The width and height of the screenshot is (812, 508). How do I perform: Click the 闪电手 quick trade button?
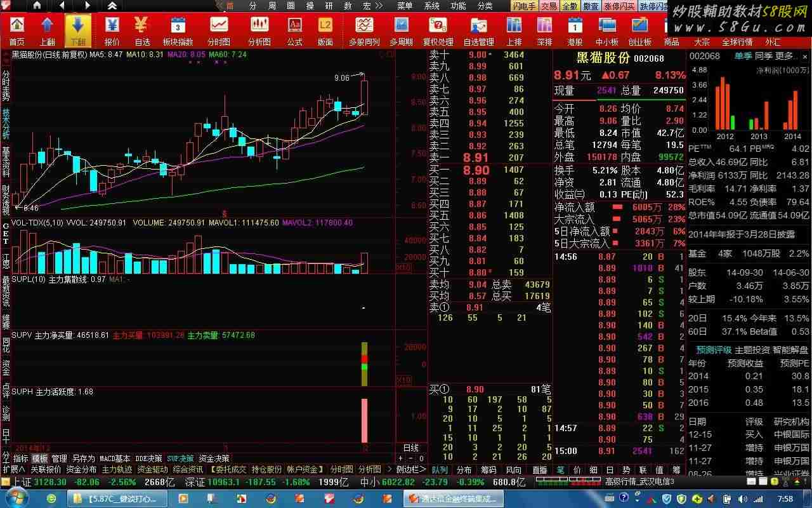click(524, 6)
